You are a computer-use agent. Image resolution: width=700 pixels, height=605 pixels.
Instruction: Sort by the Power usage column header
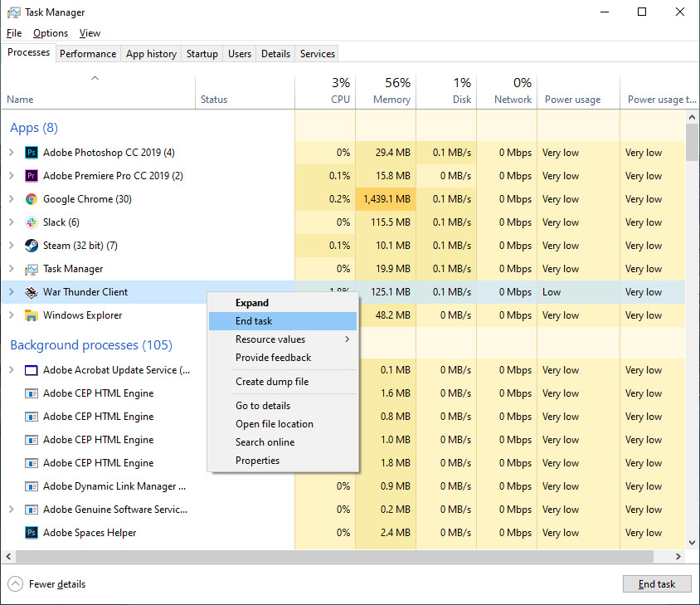(x=579, y=91)
